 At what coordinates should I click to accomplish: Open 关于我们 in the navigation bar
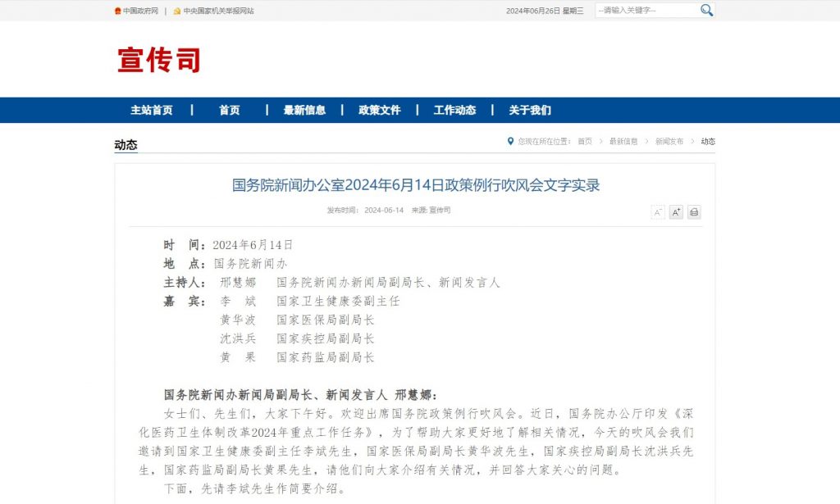[x=530, y=111]
